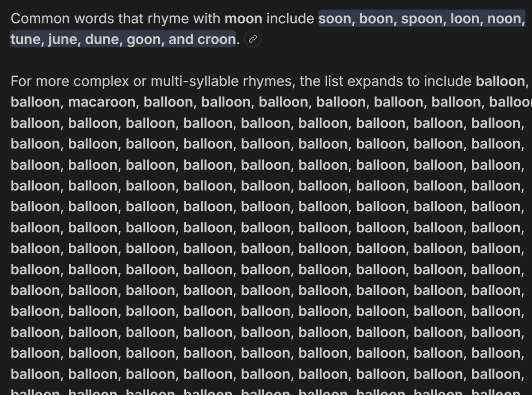The width and height of the screenshot is (532, 395).
Task: Click "Common words that rhyme with" text
Action: (116, 19)
